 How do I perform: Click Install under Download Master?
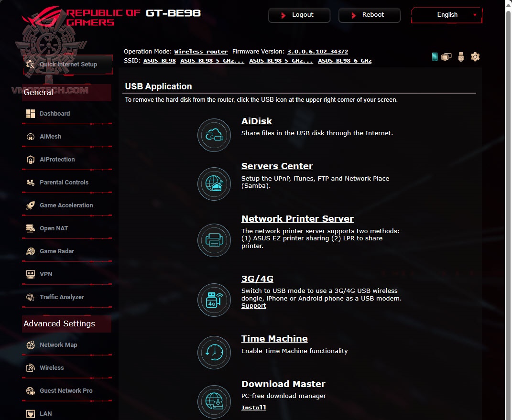pos(254,408)
